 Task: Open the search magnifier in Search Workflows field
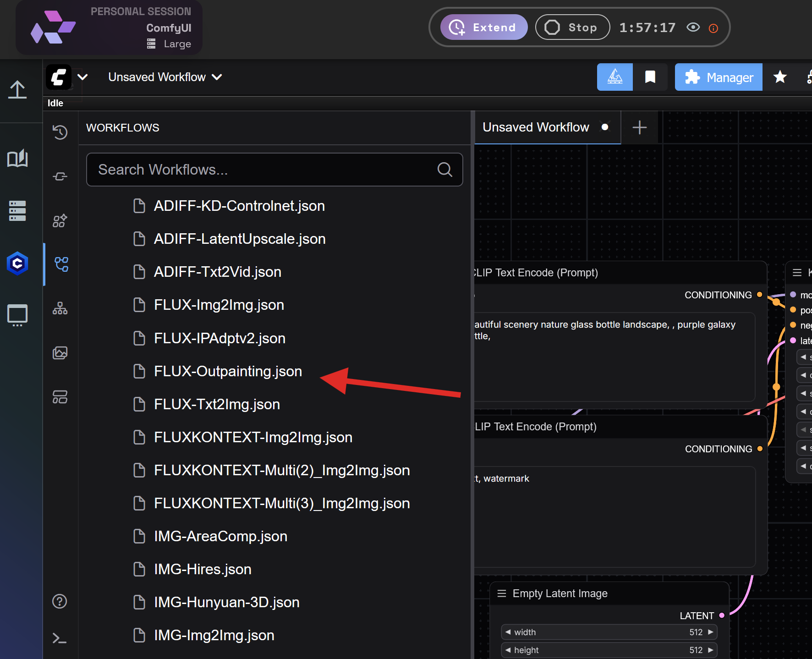coord(444,170)
